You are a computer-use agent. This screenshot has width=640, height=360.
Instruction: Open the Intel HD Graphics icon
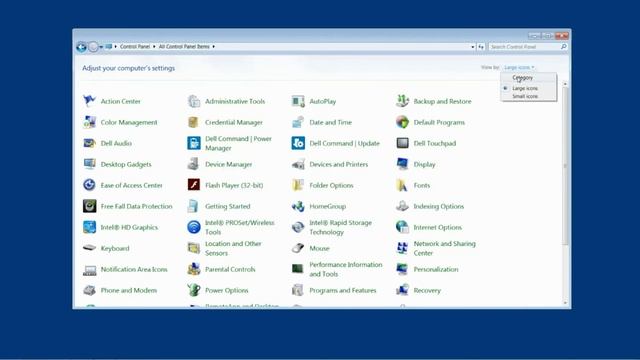[89, 227]
